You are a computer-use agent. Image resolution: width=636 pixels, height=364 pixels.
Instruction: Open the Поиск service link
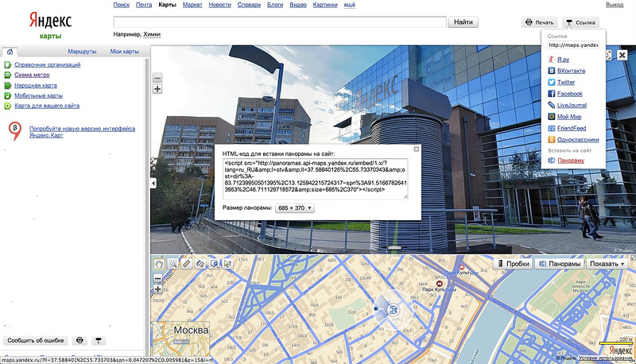pyautogui.click(x=122, y=5)
